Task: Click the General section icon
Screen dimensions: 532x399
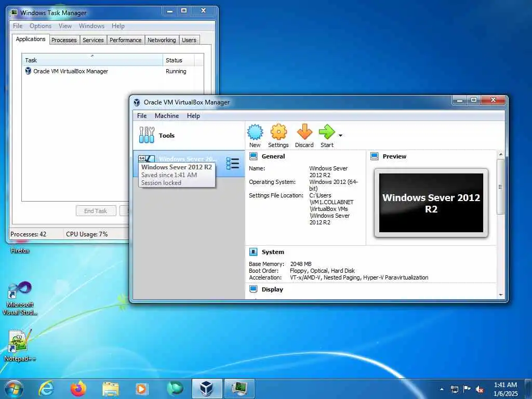Action: (253, 156)
